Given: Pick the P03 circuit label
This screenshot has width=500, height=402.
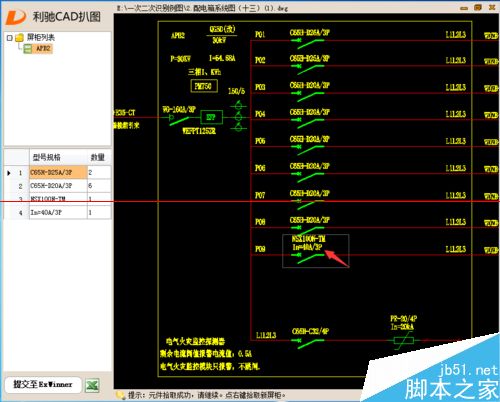Looking at the screenshot, I should (260, 87).
